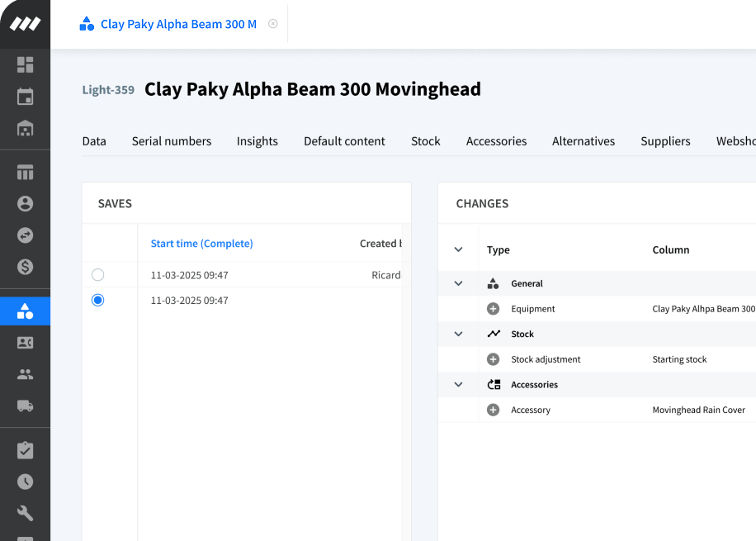Select the highlighted equipment shapes sidebar icon

coord(25,311)
